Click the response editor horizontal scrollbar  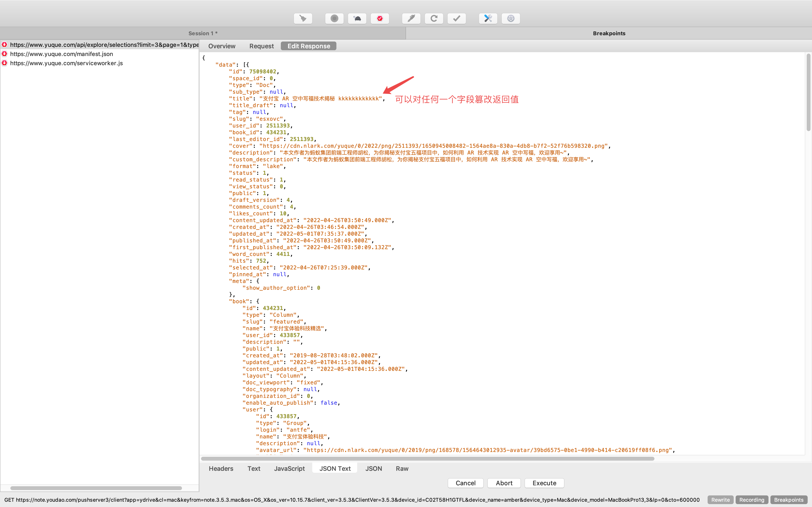click(x=427, y=458)
